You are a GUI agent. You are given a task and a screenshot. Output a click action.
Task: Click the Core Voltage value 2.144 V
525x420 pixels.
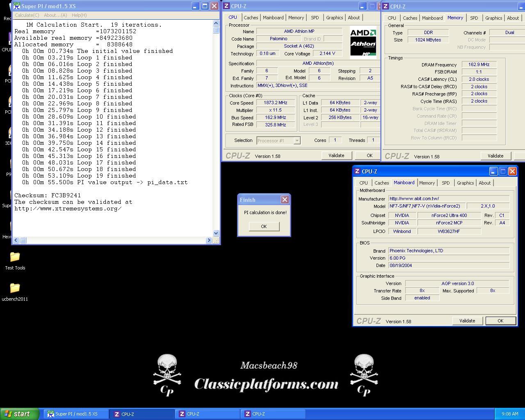(x=326, y=53)
